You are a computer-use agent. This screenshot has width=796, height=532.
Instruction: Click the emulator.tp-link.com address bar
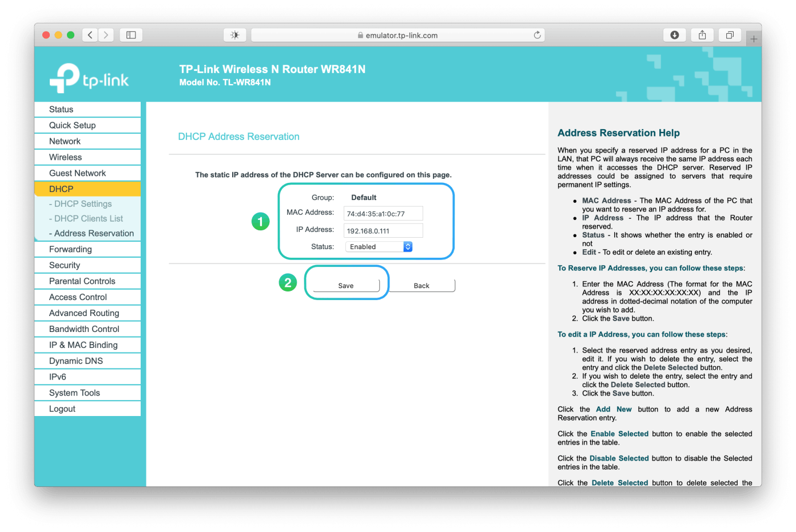[397, 35]
